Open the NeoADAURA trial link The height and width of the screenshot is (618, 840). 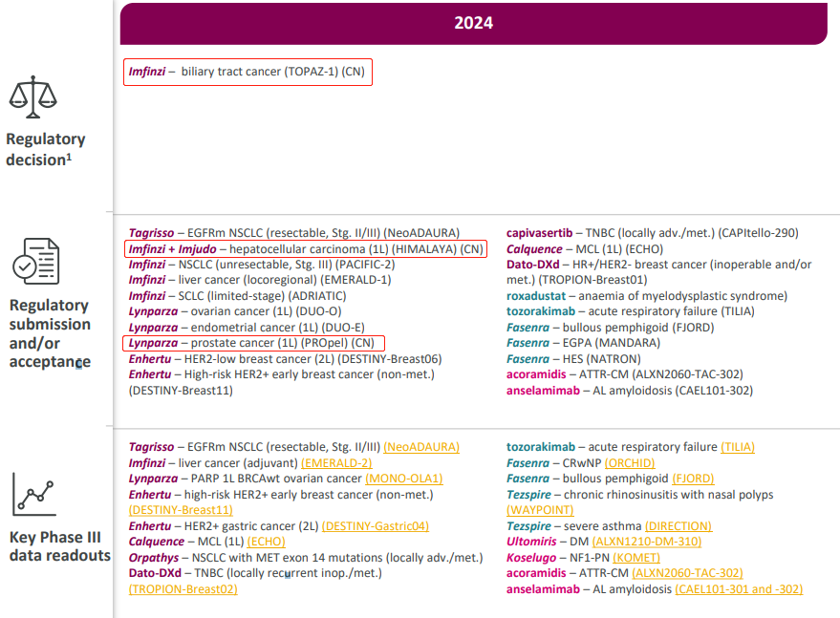(x=421, y=447)
